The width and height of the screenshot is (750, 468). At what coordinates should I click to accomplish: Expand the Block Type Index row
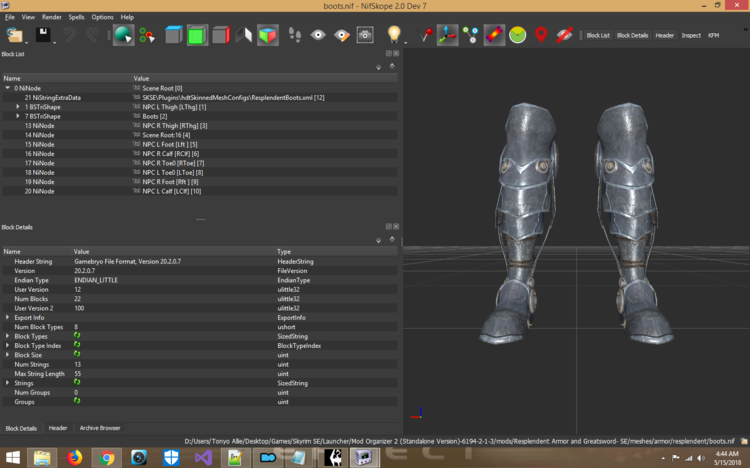click(7, 345)
